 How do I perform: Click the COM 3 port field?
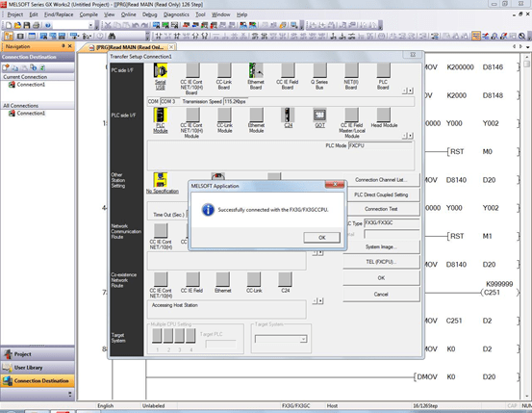(169, 101)
